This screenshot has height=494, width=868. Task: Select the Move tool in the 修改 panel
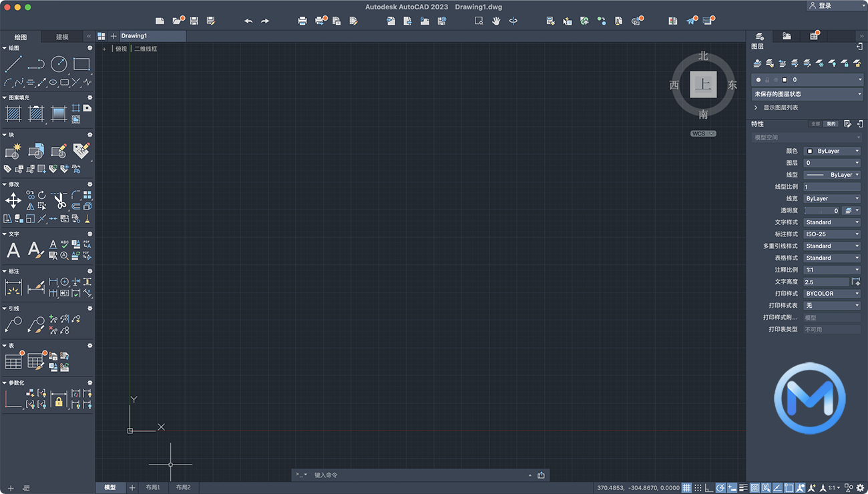(13, 200)
